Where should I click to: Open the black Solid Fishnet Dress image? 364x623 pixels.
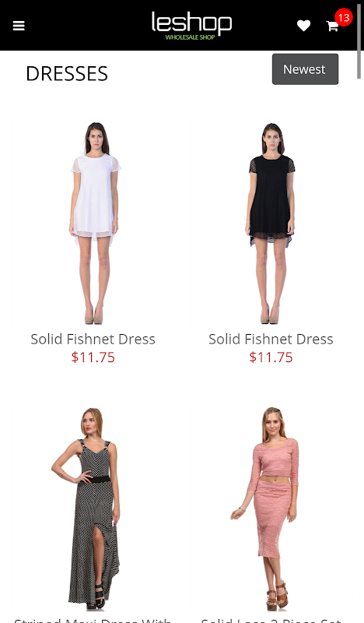pyautogui.click(x=271, y=224)
